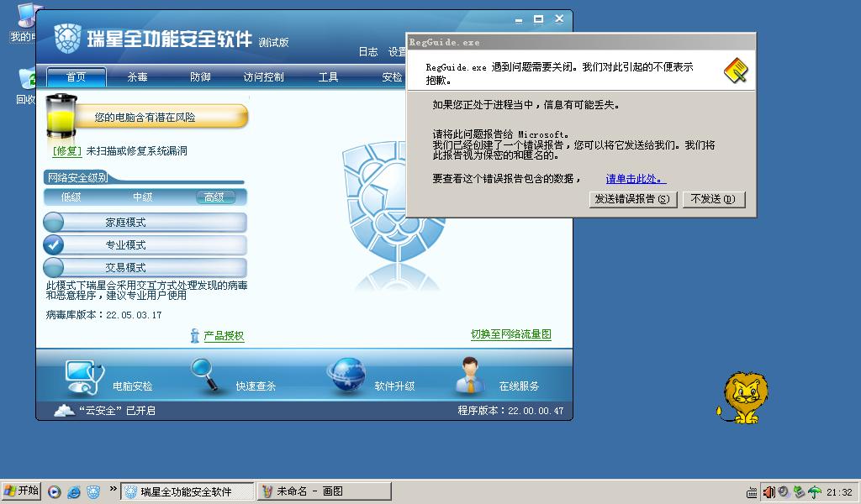This screenshot has height=504, width=861.
Task: Click 请单击此处 link in error dialog
Action: coord(636,179)
